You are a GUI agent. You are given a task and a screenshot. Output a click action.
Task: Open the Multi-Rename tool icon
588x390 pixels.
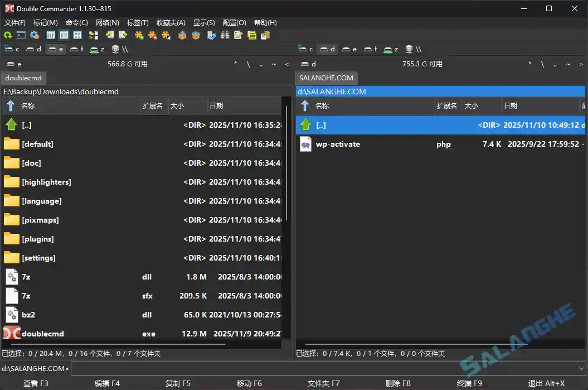coord(238,35)
